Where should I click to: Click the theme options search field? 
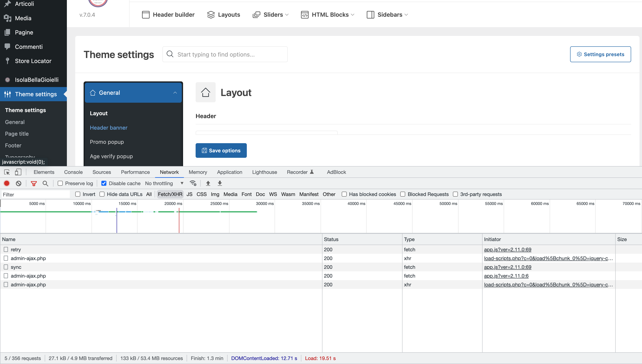225,54
